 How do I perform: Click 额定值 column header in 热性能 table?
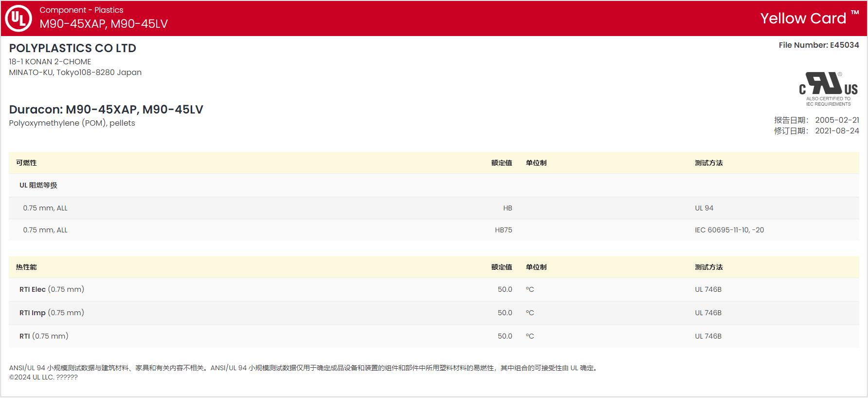coord(502,267)
